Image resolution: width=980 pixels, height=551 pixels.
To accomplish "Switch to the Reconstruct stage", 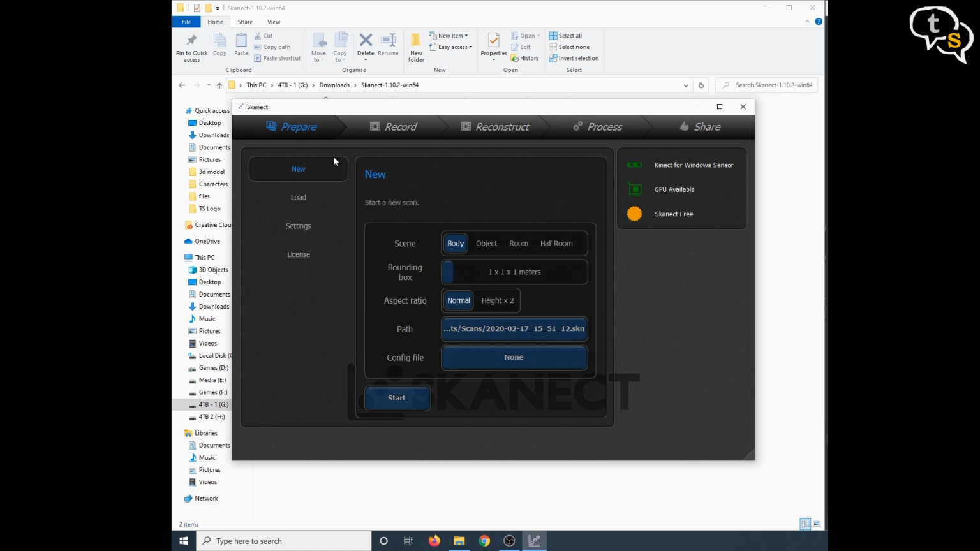I will [495, 127].
